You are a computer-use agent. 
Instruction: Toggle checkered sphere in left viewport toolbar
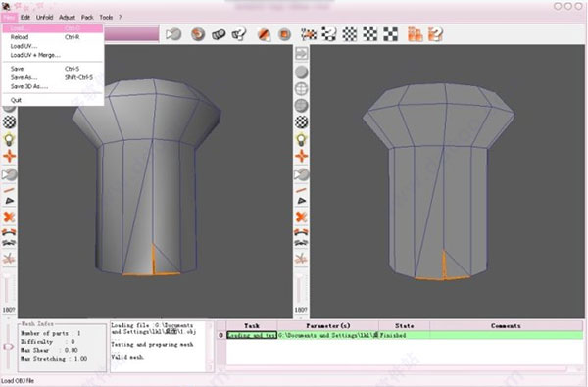click(10, 122)
